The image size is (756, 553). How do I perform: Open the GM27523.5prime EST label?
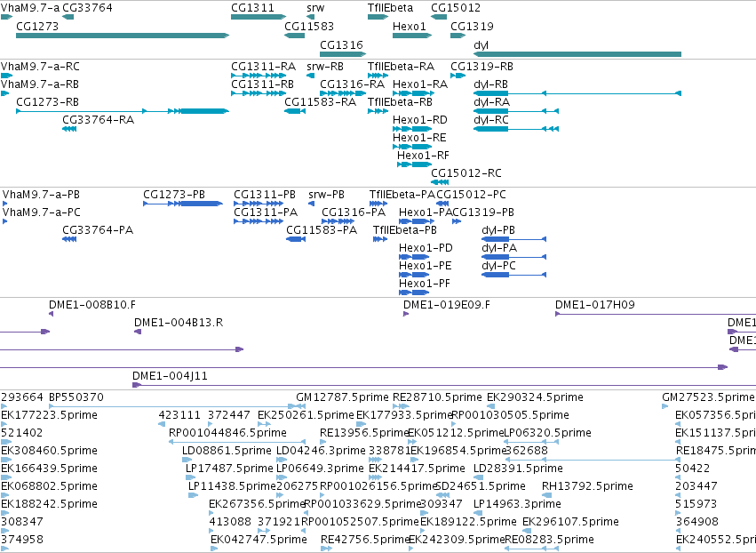(708, 397)
